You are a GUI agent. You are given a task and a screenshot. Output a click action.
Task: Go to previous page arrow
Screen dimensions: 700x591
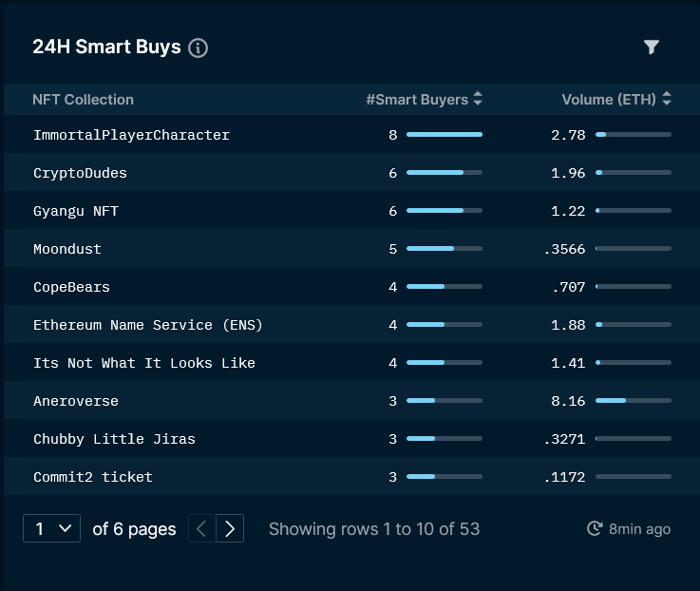(201, 528)
